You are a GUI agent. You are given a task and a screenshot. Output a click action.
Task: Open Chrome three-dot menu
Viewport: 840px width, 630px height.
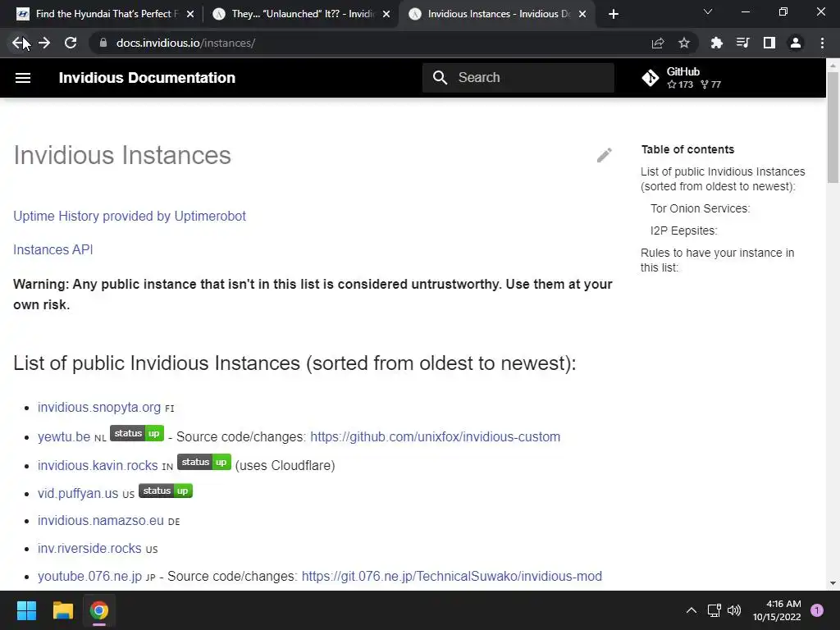tap(822, 43)
